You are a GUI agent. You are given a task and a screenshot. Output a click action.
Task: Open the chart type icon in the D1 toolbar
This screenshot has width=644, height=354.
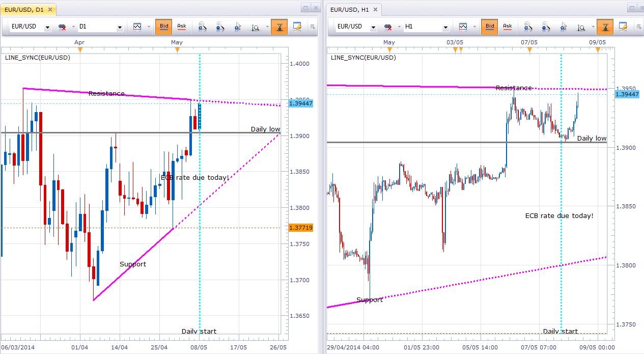tap(137, 26)
